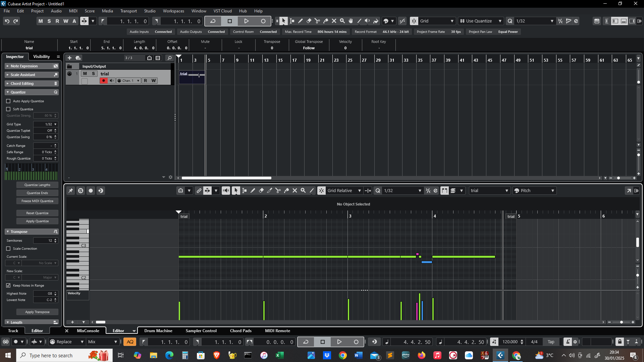Select the Zoom magnifier tool in main toolbar
This screenshot has height=362, width=644.
342,21
